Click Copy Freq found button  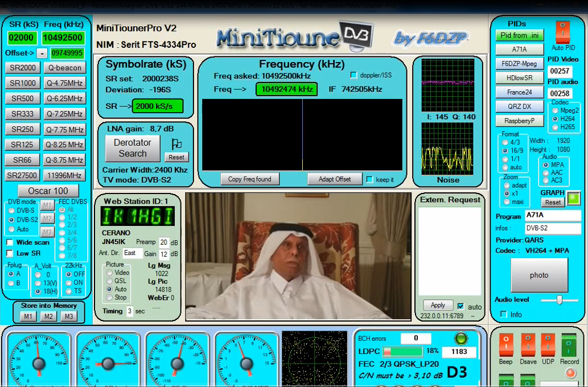point(250,179)
